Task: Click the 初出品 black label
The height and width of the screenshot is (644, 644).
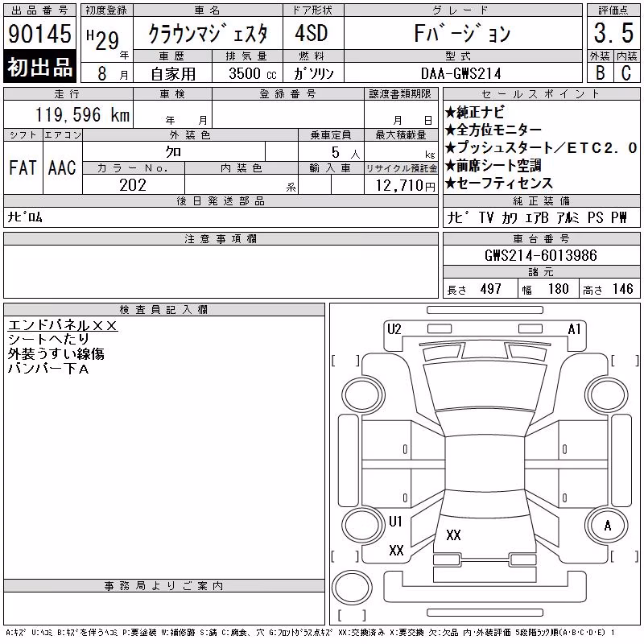Action: coord(39,67)
